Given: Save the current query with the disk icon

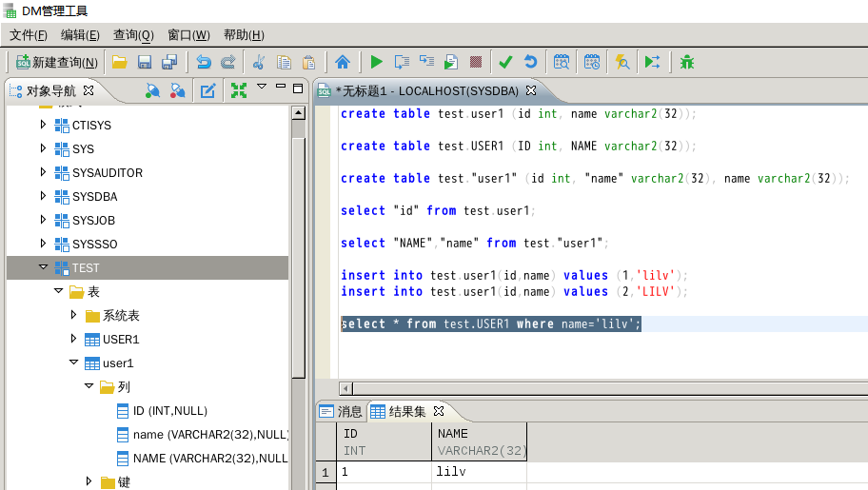Looking at the screenshot, I should (x=145, y=62).
